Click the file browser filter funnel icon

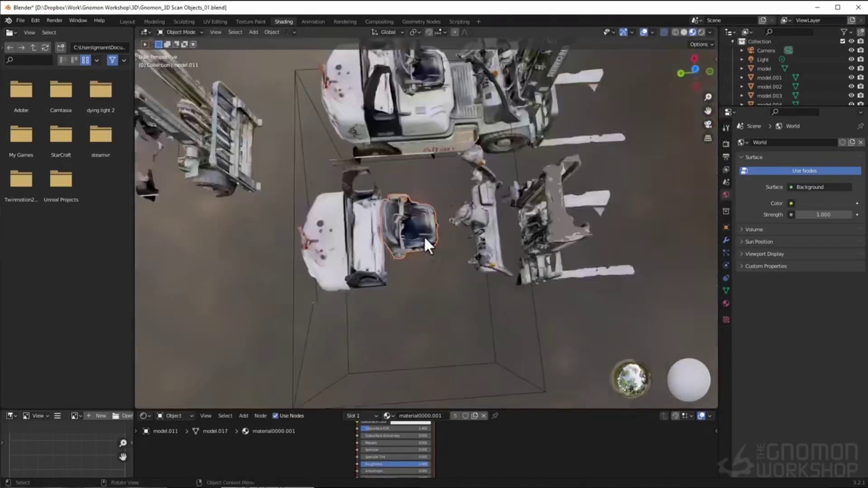112,60
